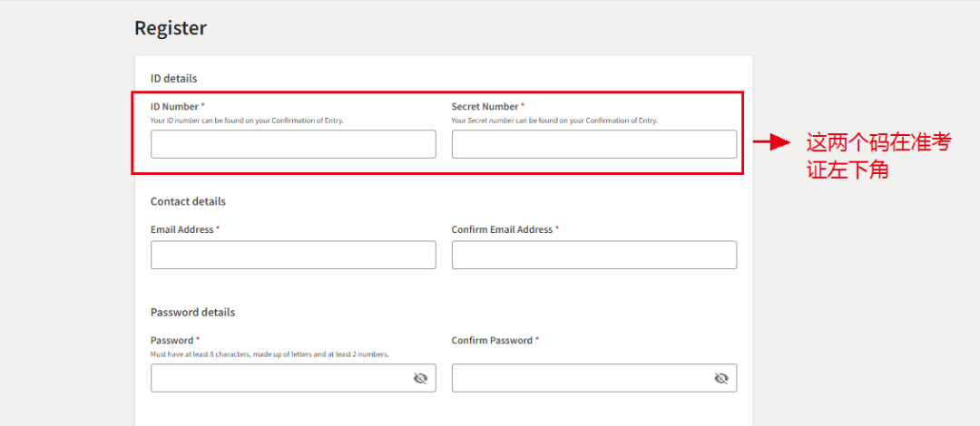The image size is (980, 426).
Task: Select the Email Address input field
Action: (x=292, y=255)
